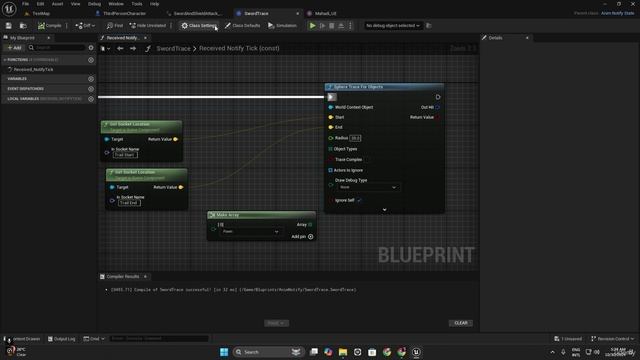Browse to asset in Content Browser
Image resolution: width=640 pixels, height=360 pixels.
23,26
